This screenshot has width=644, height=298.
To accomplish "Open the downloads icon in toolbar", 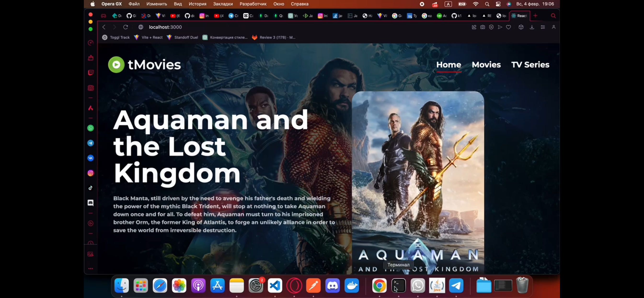I will 532,27.
